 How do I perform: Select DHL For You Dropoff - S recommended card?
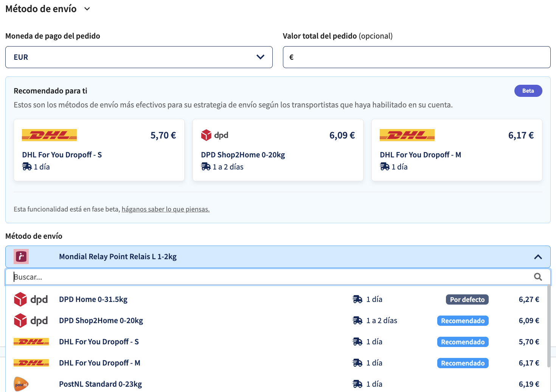click(99, 150)
